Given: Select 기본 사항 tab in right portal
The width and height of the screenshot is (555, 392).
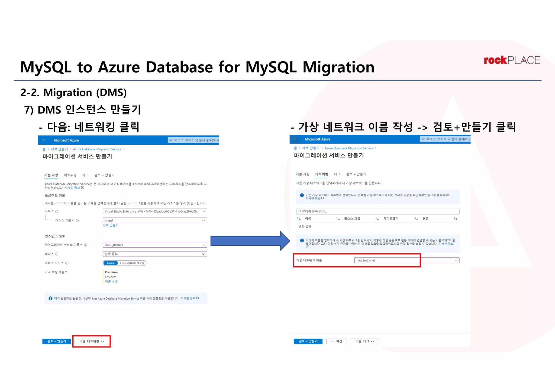Looking at the screenshot, I should (x=303, y=174).
